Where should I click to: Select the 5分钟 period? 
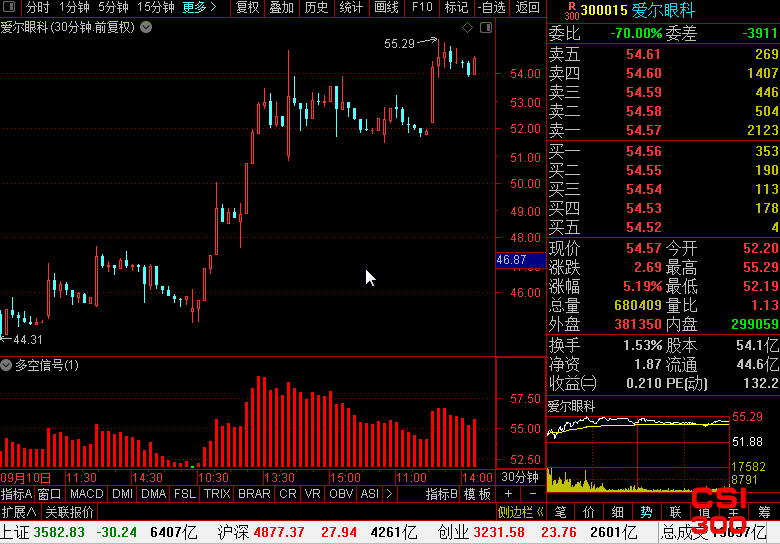(113, 7)
